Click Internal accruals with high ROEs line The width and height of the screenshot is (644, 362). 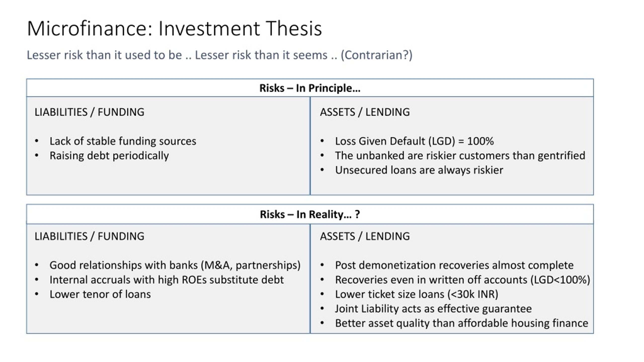167,280
